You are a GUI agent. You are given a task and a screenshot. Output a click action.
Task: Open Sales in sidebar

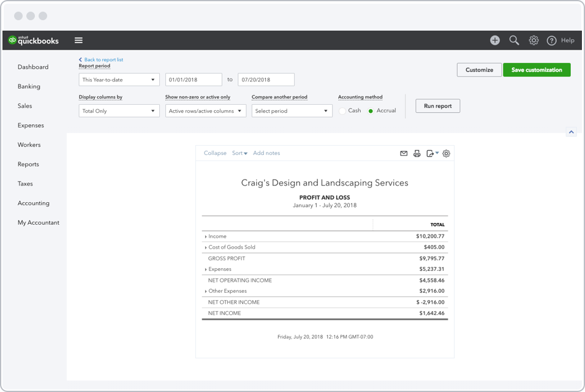(25, 105)
